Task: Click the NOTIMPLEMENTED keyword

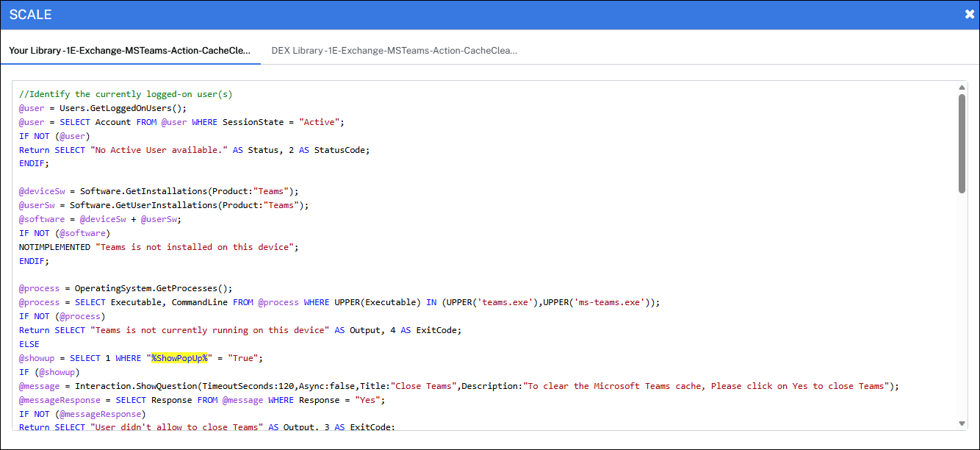Action: pyautogui.click(x=54, y=247)
